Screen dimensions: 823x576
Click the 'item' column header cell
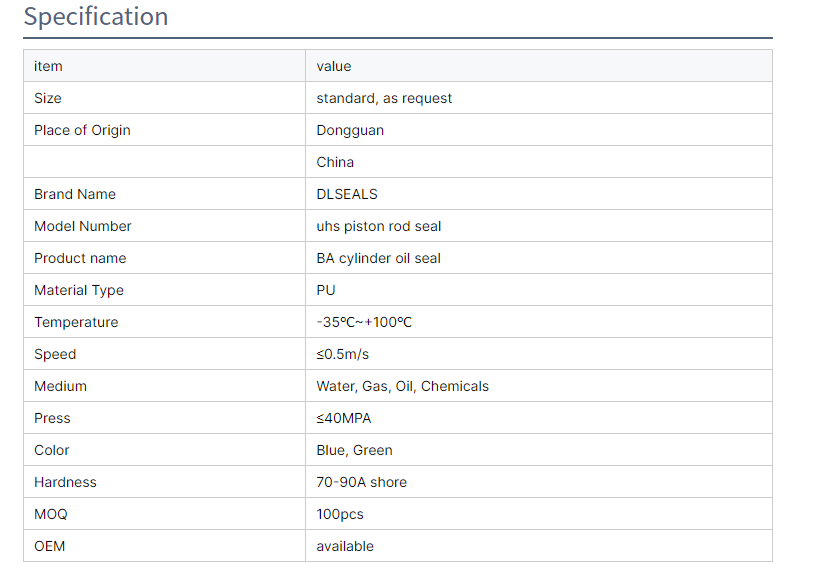point(48,66)
